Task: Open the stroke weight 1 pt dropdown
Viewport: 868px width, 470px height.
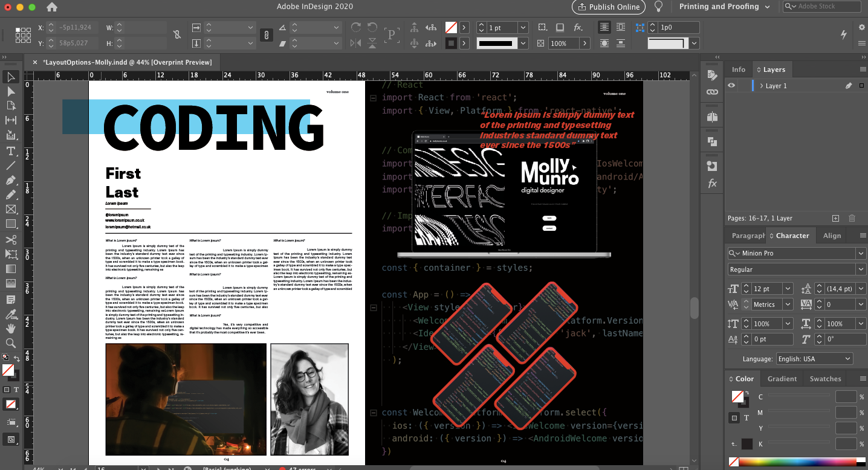Action: pos(522,28)
